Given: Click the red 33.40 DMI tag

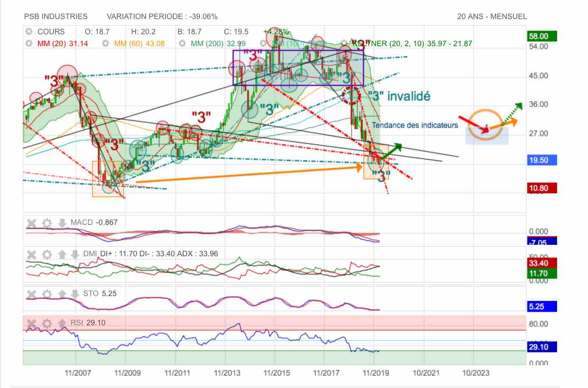Looking at the screenshot, I should click(x=542, y=263).
